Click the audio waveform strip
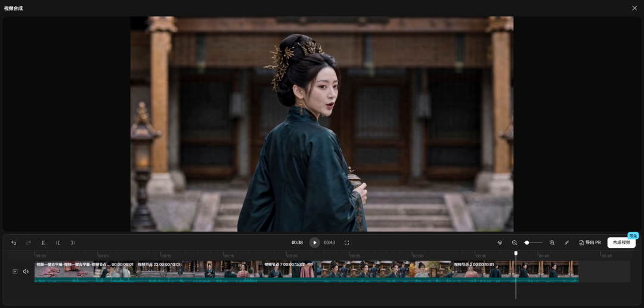 tap(306, 280)
